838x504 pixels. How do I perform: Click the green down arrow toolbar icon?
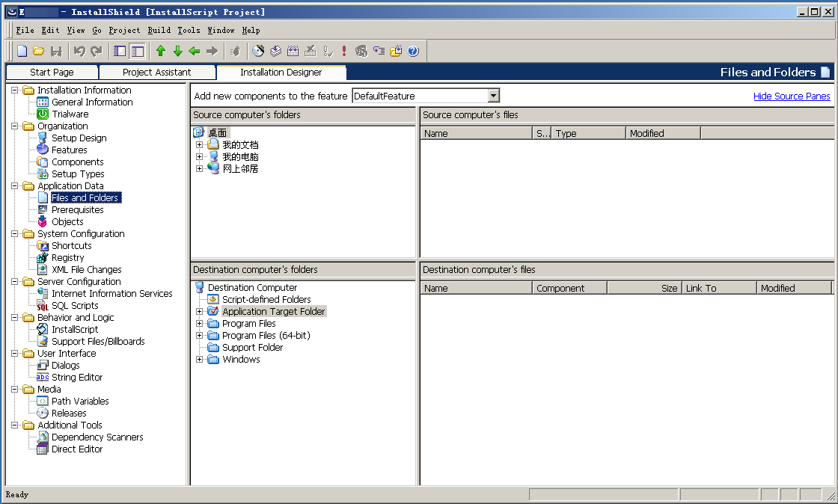click(177, 51)
